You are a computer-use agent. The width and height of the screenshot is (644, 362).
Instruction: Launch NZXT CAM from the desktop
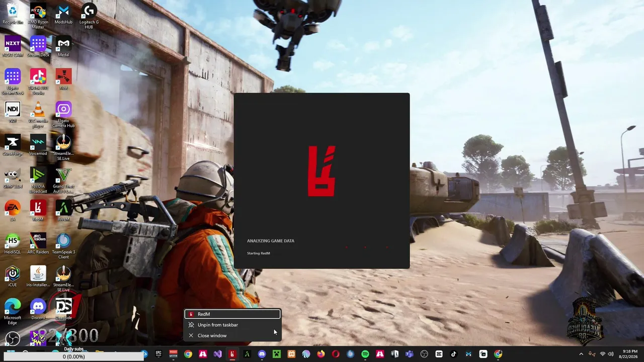click(x=13, y=47)
